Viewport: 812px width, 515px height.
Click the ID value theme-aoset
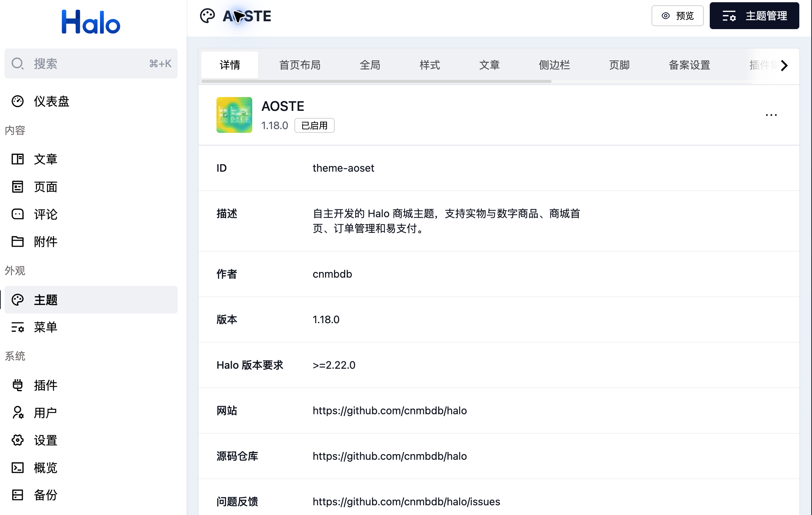[x=343, y=168]
